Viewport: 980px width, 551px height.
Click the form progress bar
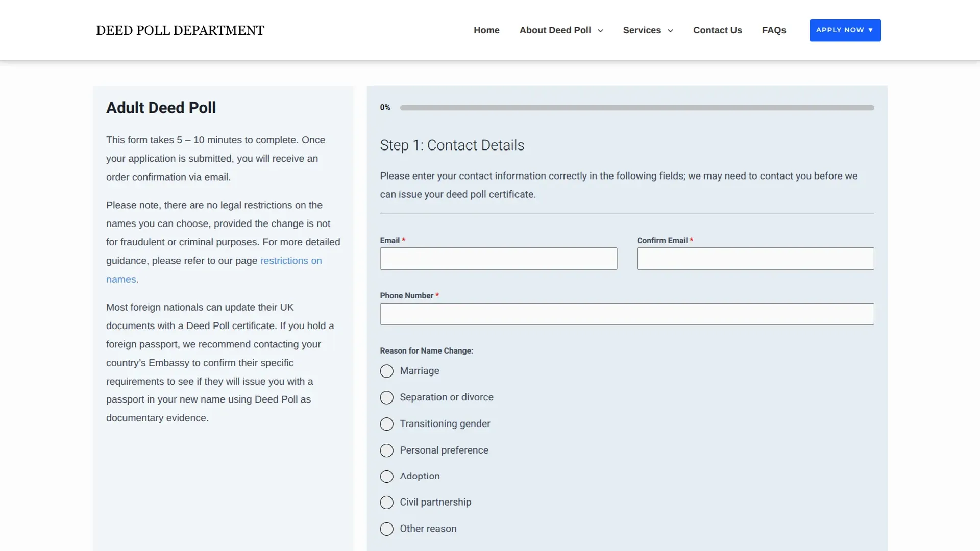click(x=637, y=108)
